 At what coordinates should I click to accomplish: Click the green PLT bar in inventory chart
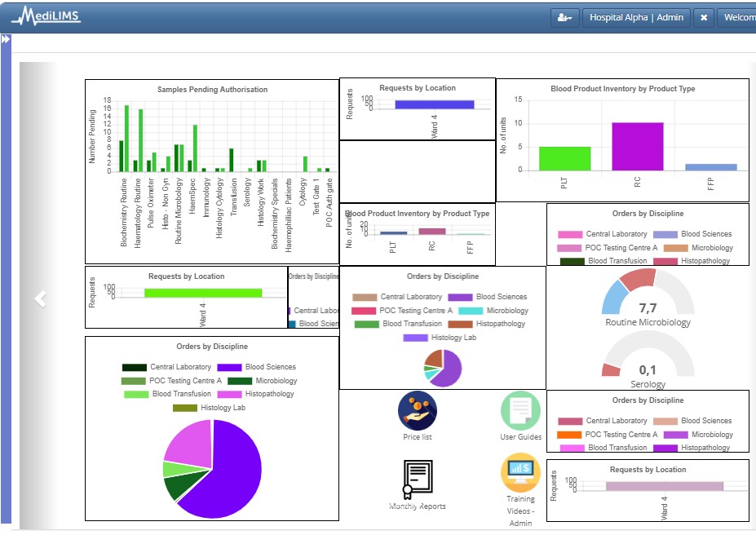[564, 158]
